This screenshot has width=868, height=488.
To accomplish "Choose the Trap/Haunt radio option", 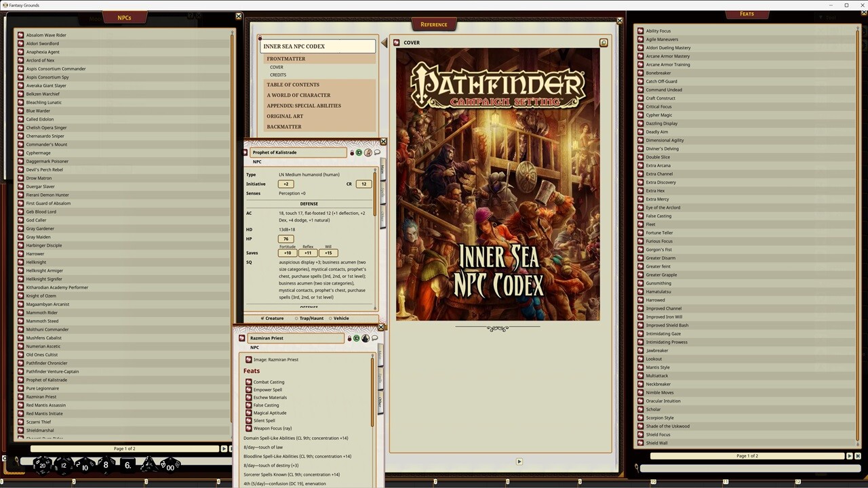I will 296,319.
